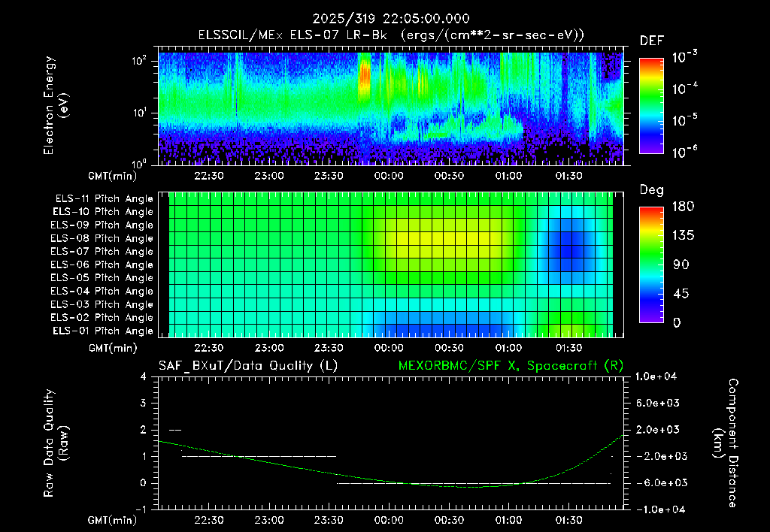Select the ELS-02 Pitch Angle row label

point(102,318)
